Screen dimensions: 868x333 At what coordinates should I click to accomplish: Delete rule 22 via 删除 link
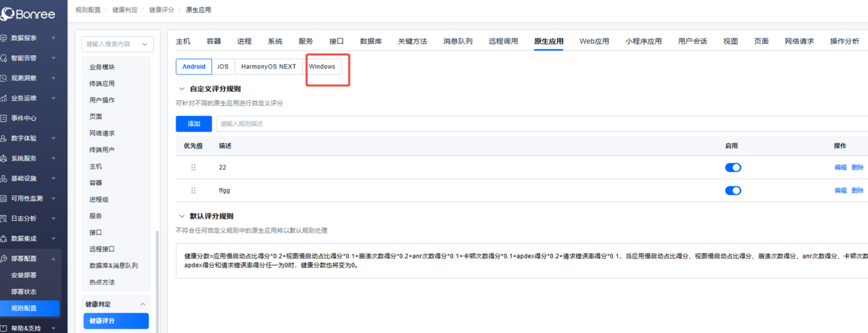click(857, 167)
